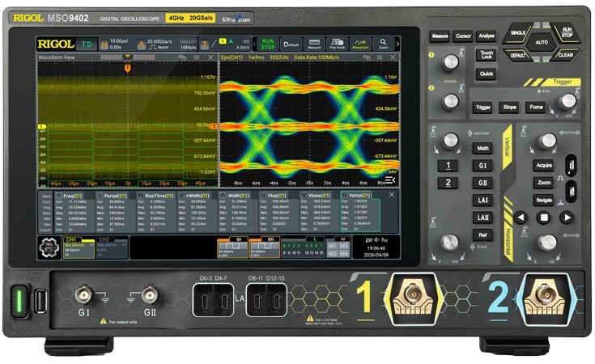595x364 pixels.
Task: Toggle the M3 math indicator on screen
Action: click(x=344, y=246)
